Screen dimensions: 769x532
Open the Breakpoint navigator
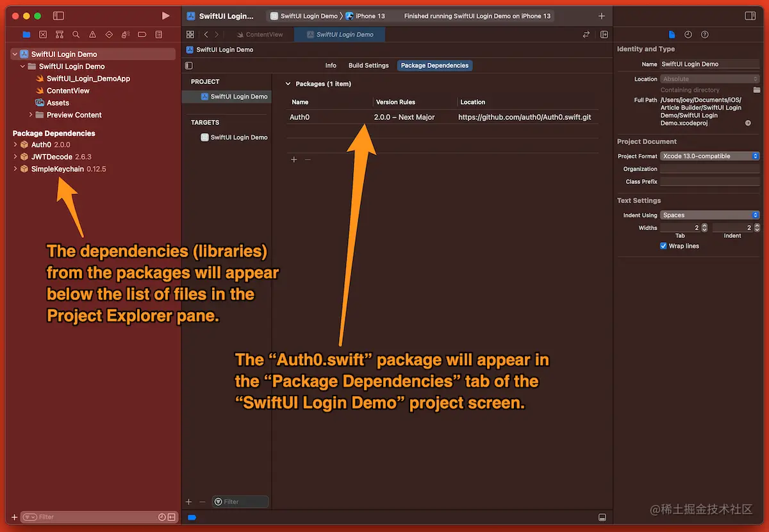coord(142,35)
